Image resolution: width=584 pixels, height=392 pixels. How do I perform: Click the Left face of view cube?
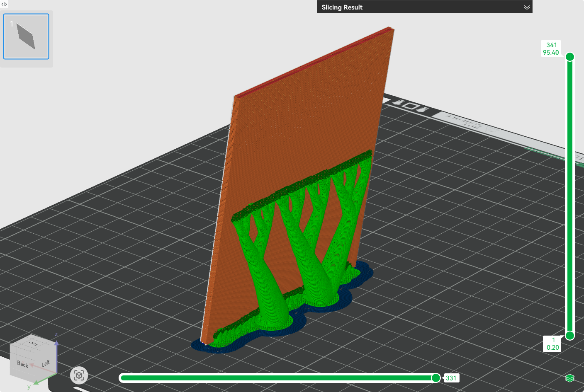(46, 363)
